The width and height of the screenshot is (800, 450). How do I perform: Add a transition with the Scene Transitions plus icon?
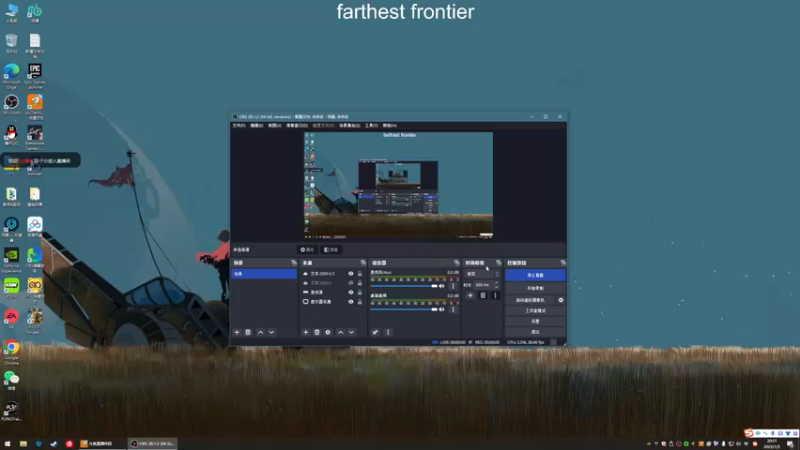[x=470, y=295]
